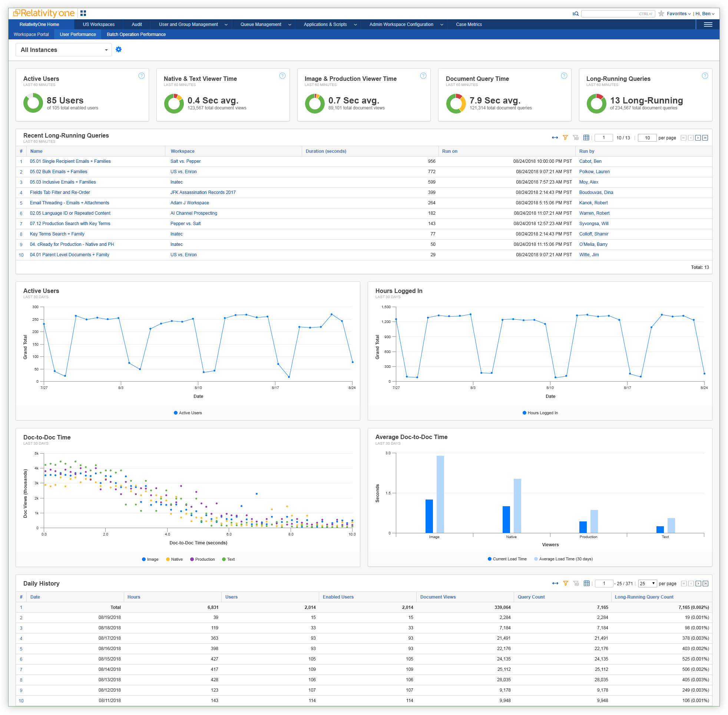Open instance settings gear icon
The image size is (728, 715).
pos(119,50)
